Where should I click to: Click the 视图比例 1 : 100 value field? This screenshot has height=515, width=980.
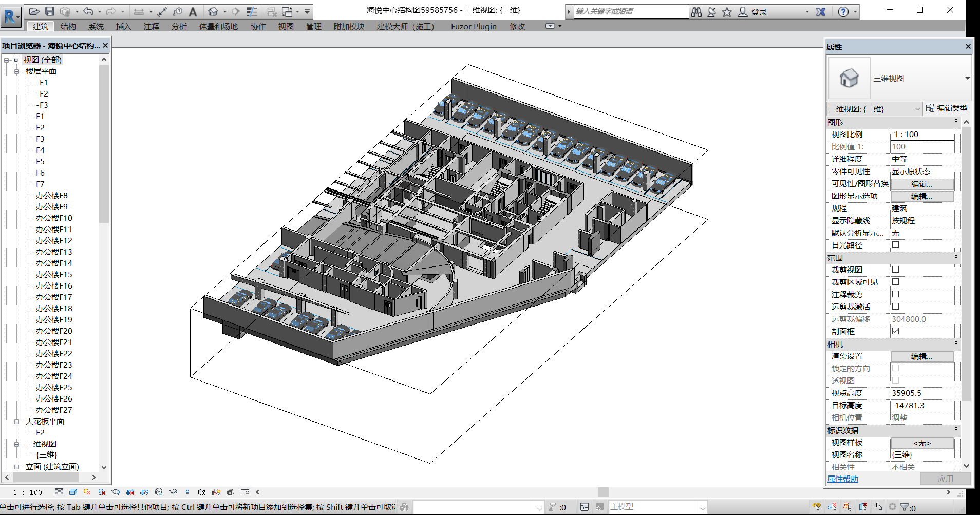point(922,135)
